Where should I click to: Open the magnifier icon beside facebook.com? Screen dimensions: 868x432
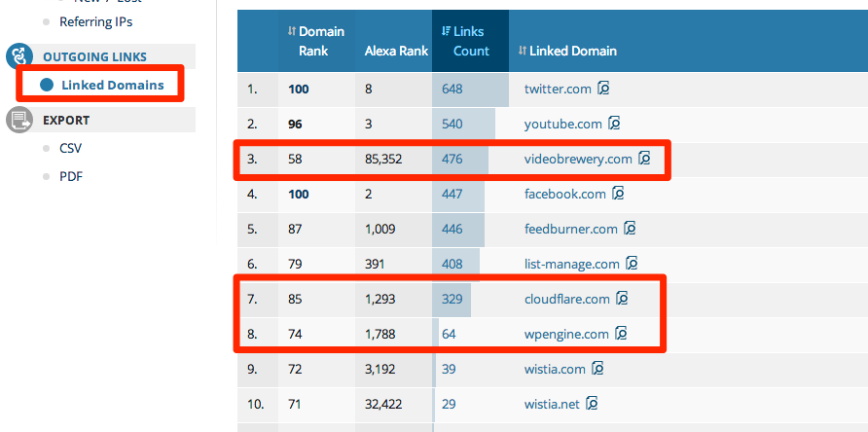(x=618, y=194)
